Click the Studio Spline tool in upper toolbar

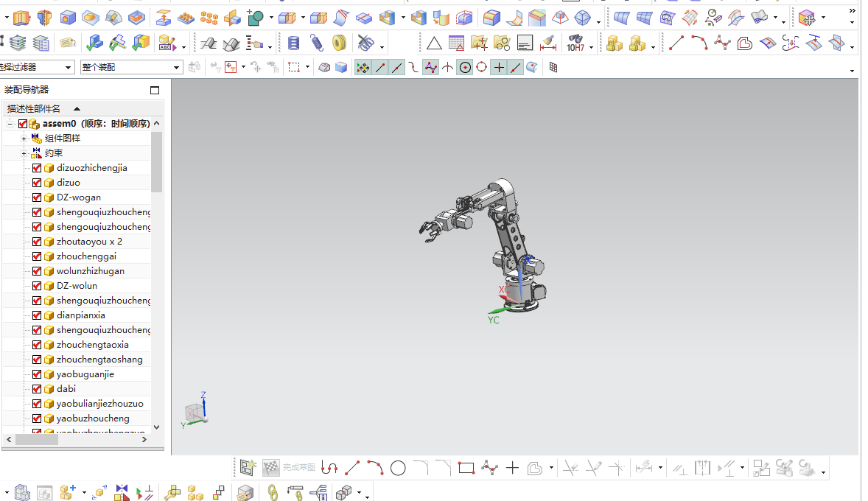722,43
